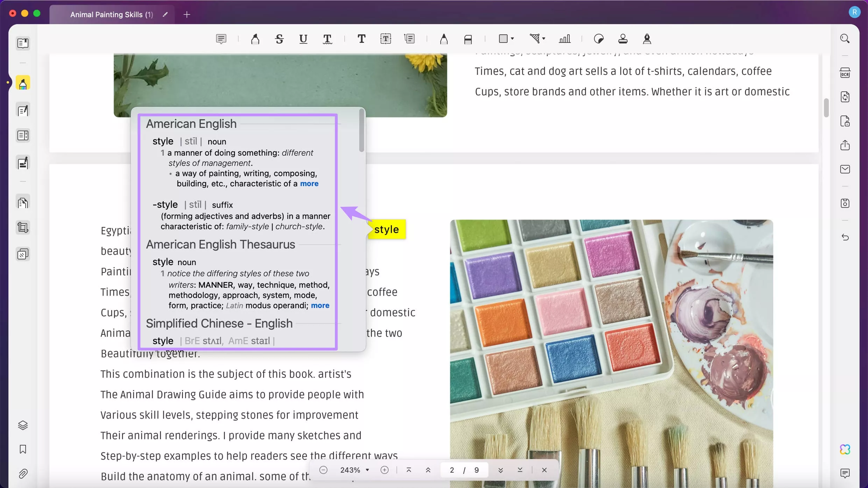Zoom in with the plus button
The height and width of the screenshot is (488, 868).
pos(384,470)
